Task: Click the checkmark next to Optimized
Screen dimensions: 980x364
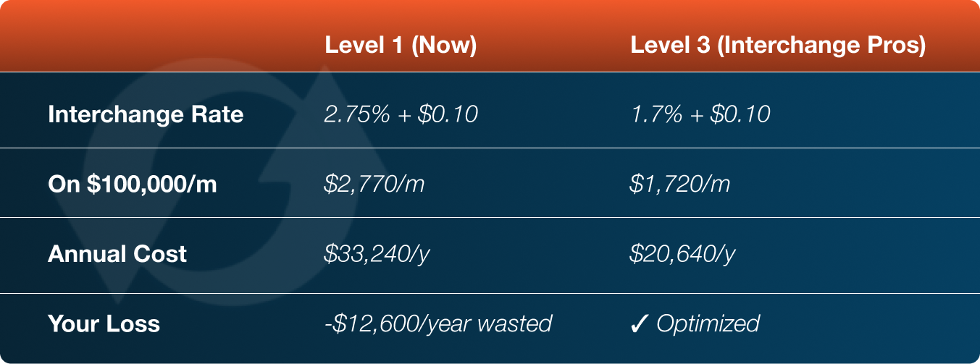Action: click(640, 323)
